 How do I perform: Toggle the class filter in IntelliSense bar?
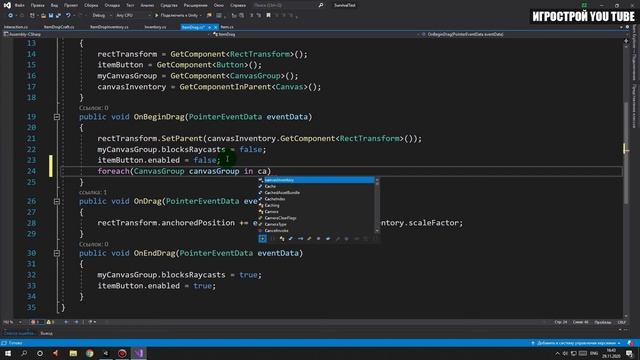click(x=282, y=239)
